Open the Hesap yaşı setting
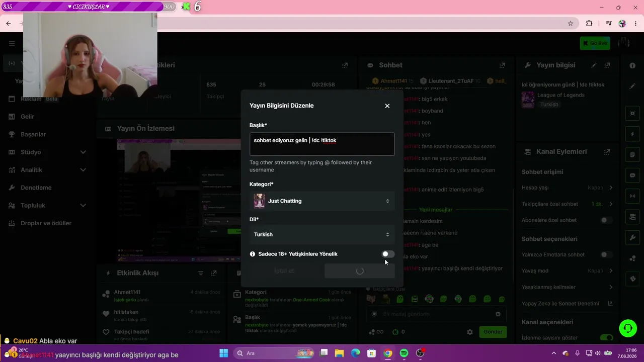 click(x=567, y=188)
